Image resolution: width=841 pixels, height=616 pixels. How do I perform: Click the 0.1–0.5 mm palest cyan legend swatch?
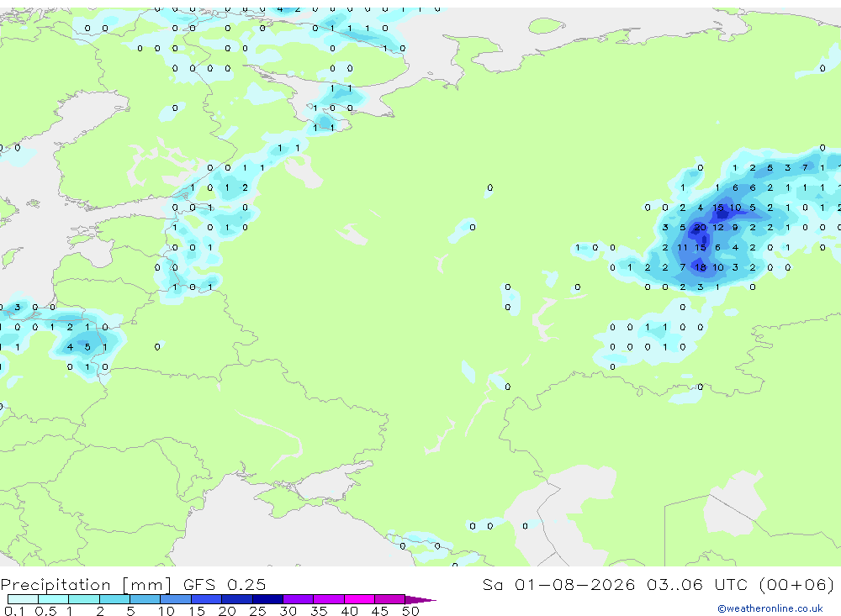23,599
